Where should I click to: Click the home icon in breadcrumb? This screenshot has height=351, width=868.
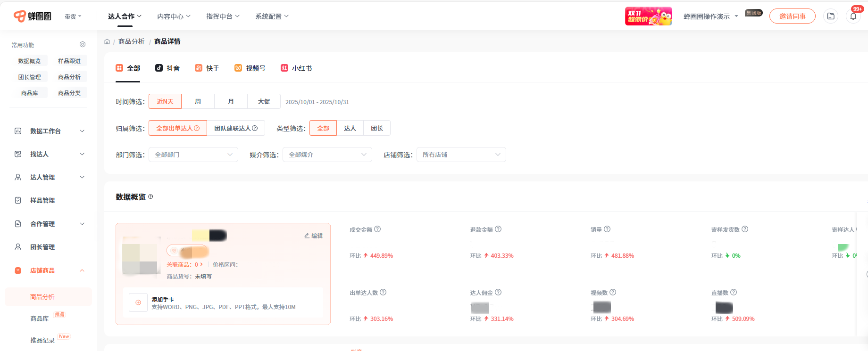(107, 42)
